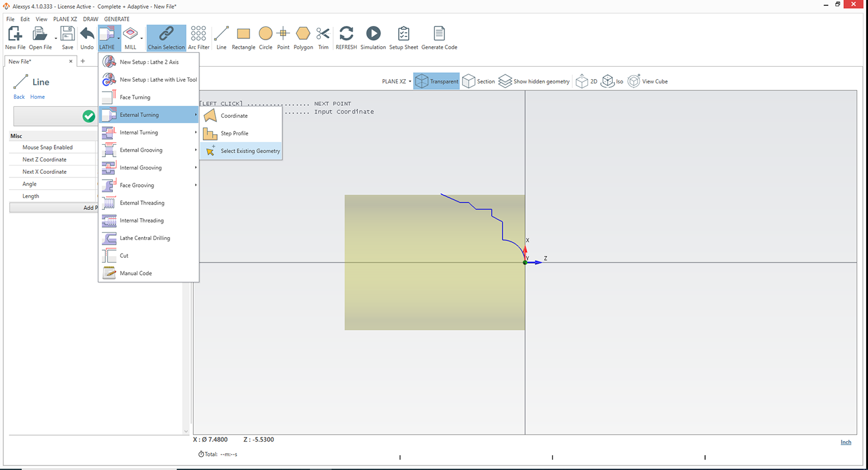Choose Select Existing Geometry option
The image size is (868, 470).
[x=250, y=151]
